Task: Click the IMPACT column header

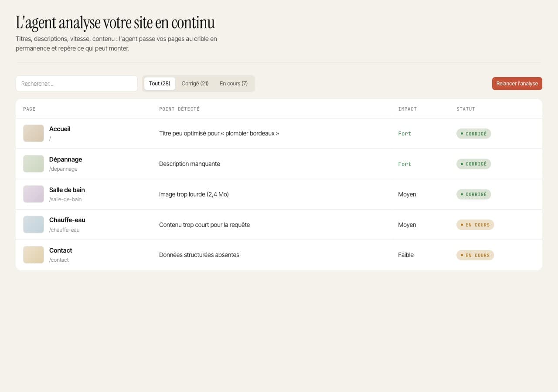Action: coord(407,109)
